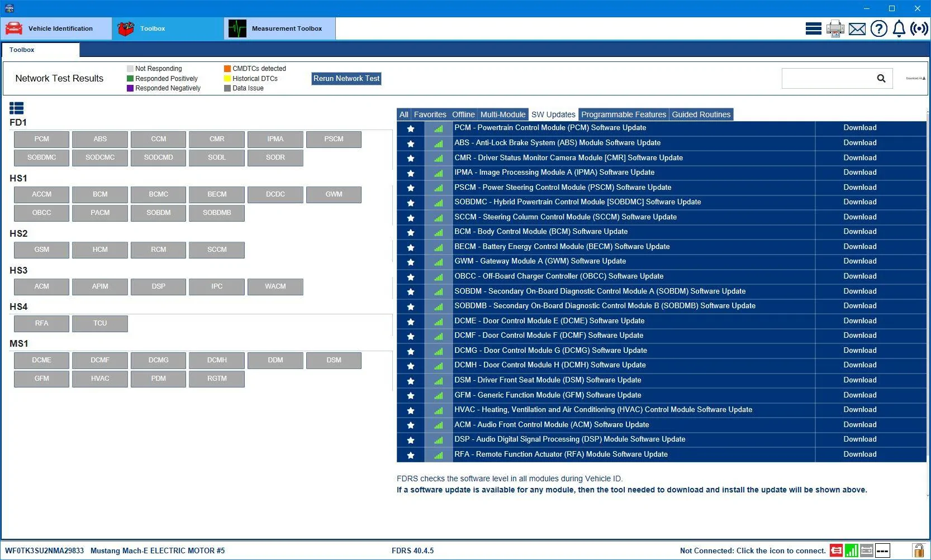The height and width of the screenshot is (560, 931).
Task: Switch to the Guided Routines tab
Action: point(701,114)
